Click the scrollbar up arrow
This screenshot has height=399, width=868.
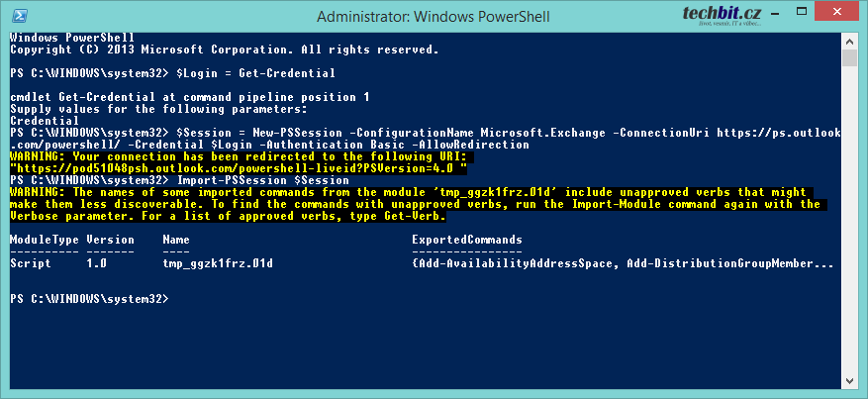(x=849, y=40)
